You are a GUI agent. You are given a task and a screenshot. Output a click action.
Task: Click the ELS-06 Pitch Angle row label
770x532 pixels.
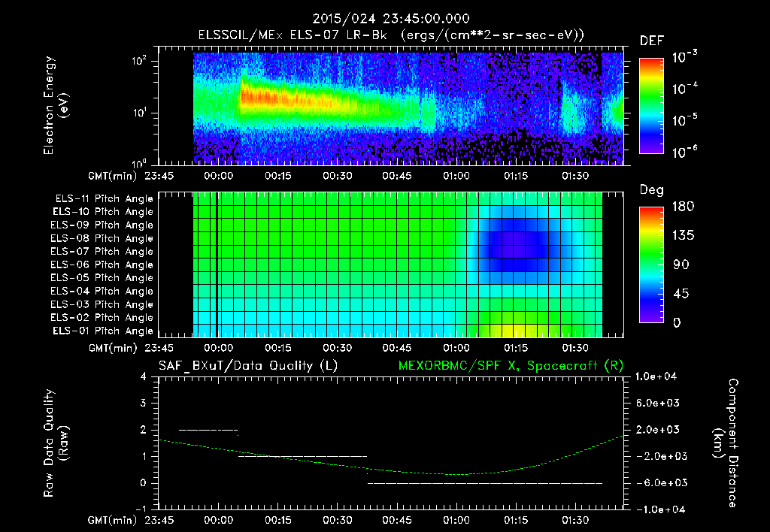[x=102, y=264]
